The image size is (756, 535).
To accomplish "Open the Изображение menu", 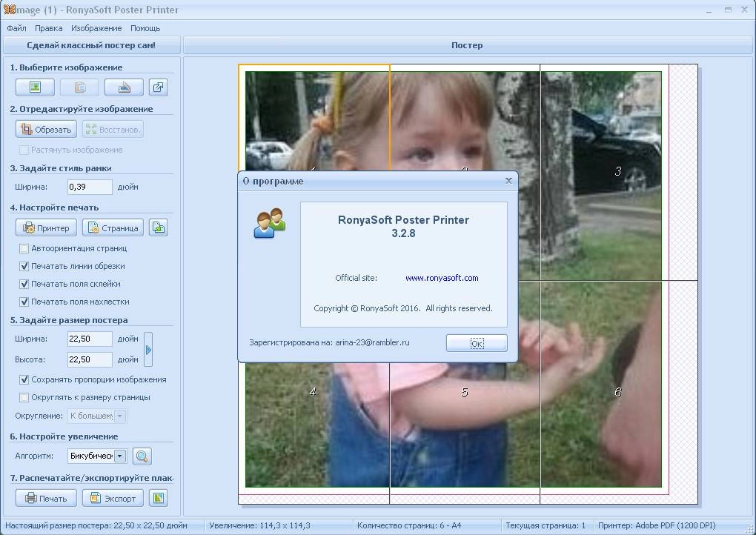I will pyautogui.click(x=96, y=28).
